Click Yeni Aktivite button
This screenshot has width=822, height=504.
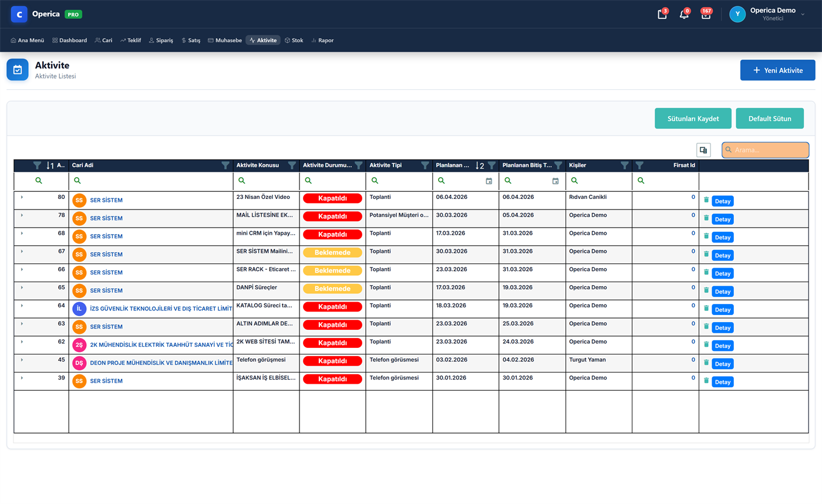[777, 70]
